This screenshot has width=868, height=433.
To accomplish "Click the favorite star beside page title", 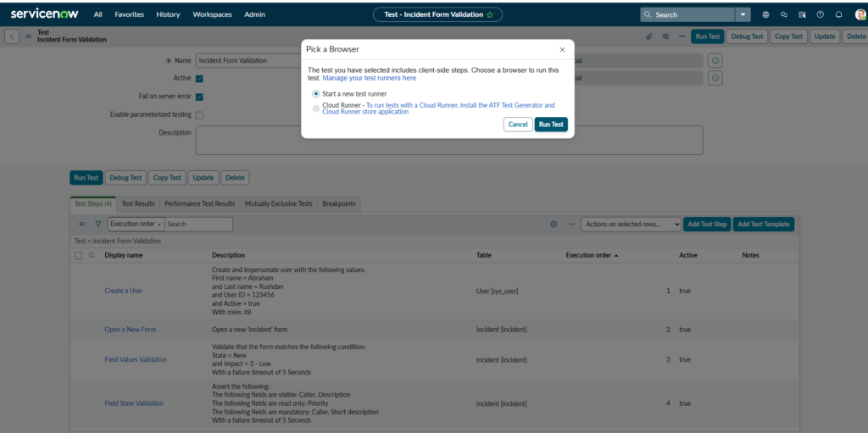I will [490, 14].
